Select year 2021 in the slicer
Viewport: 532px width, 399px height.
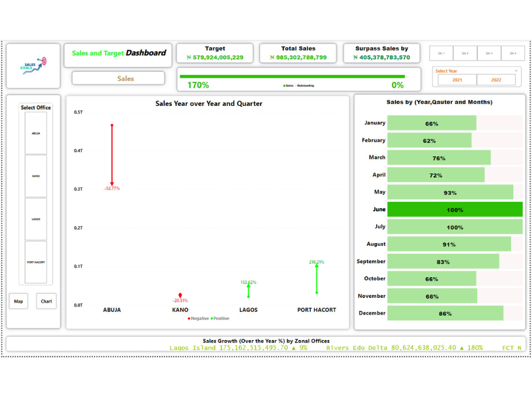tap(458, 79)
